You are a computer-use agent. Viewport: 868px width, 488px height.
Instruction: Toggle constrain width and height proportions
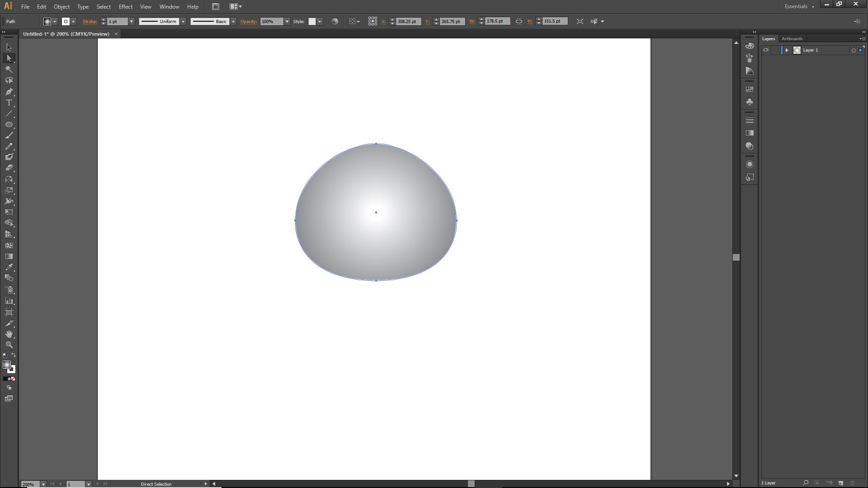coord(519,21)
